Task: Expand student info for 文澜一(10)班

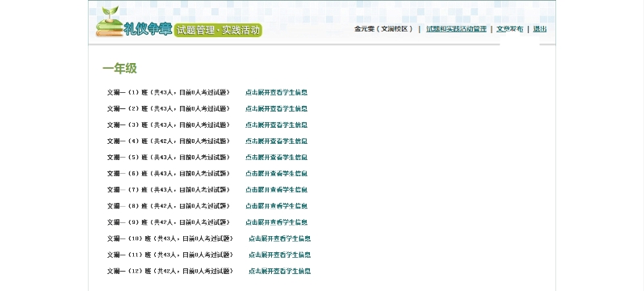Action: click(280, 238)
